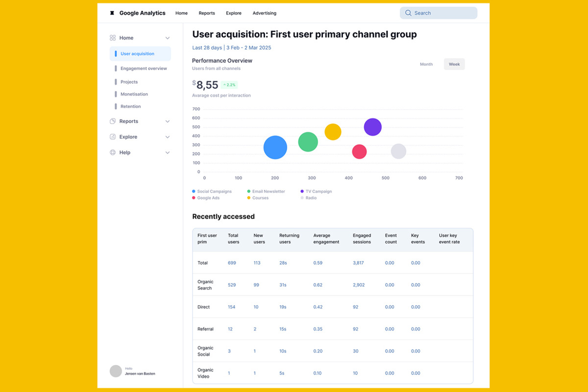Click TV Campaign legend swatch
This screenshot has height=392, width=588.
pyautogui.click(x=302, y=192)
